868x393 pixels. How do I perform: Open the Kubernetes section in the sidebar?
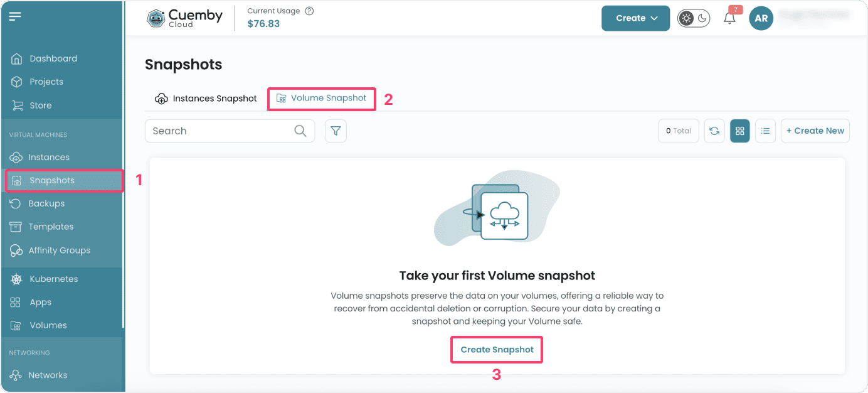click(53, 278)
